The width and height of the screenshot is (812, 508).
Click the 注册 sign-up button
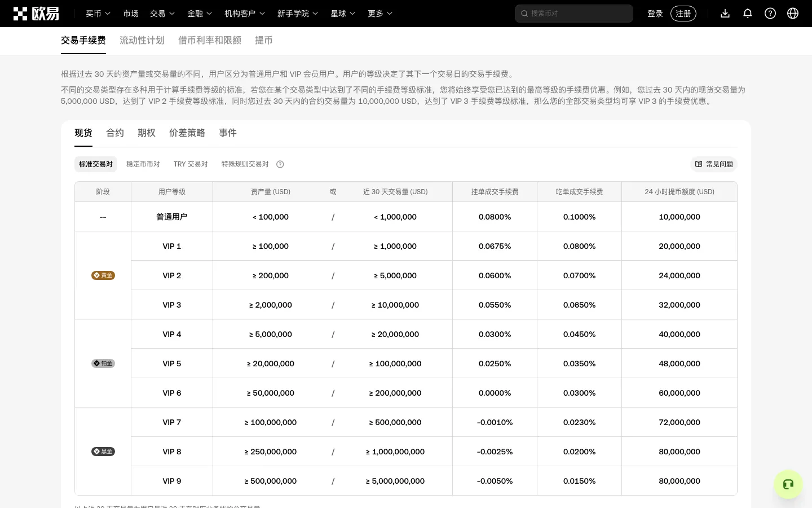tap(683, 14)
